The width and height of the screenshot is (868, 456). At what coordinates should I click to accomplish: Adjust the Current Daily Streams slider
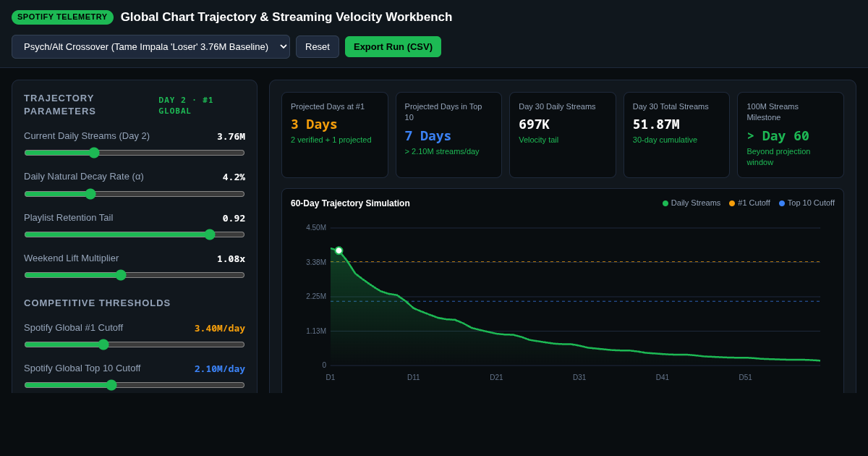click(135, 153)
